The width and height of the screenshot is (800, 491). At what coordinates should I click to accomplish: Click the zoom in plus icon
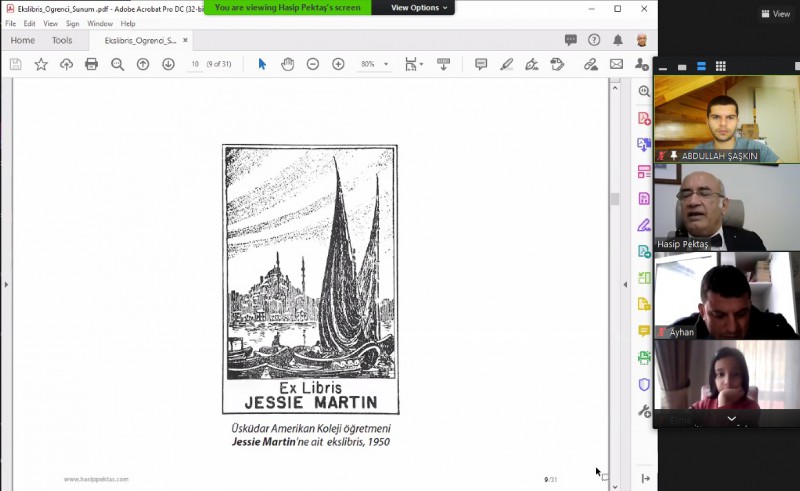(x=338, y=64)
